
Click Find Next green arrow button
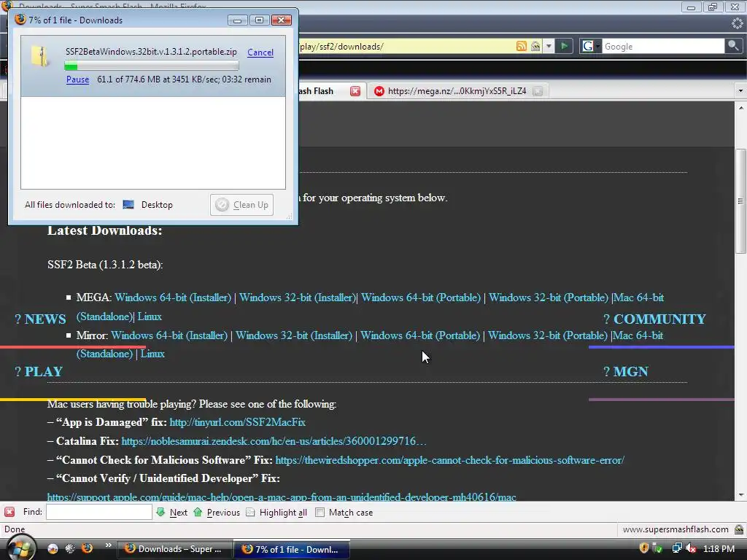[x=172, y=513]
